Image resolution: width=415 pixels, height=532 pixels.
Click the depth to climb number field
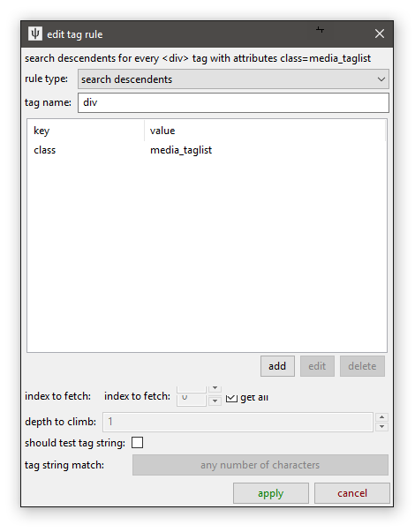pyautogui.click(x=238, y=422)
